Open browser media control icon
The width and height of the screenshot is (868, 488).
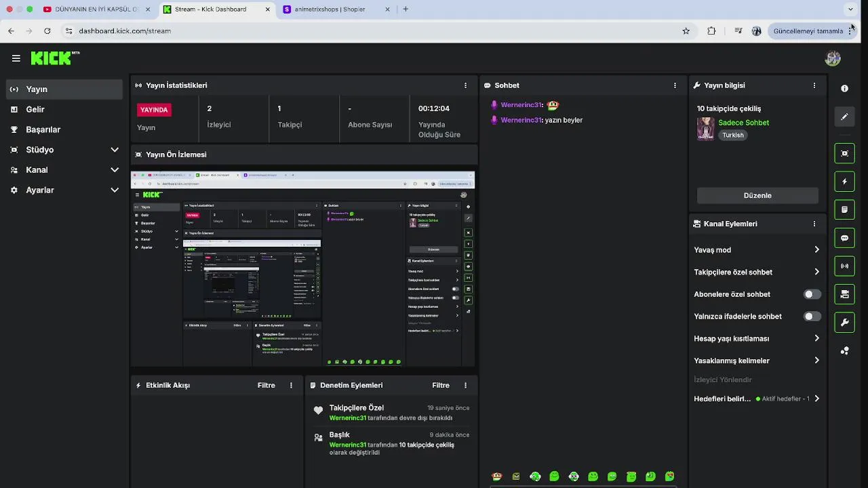click(x=738, y=30)
